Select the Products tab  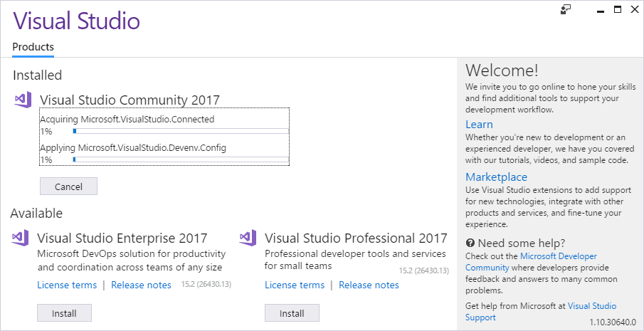tap(33, 47)
